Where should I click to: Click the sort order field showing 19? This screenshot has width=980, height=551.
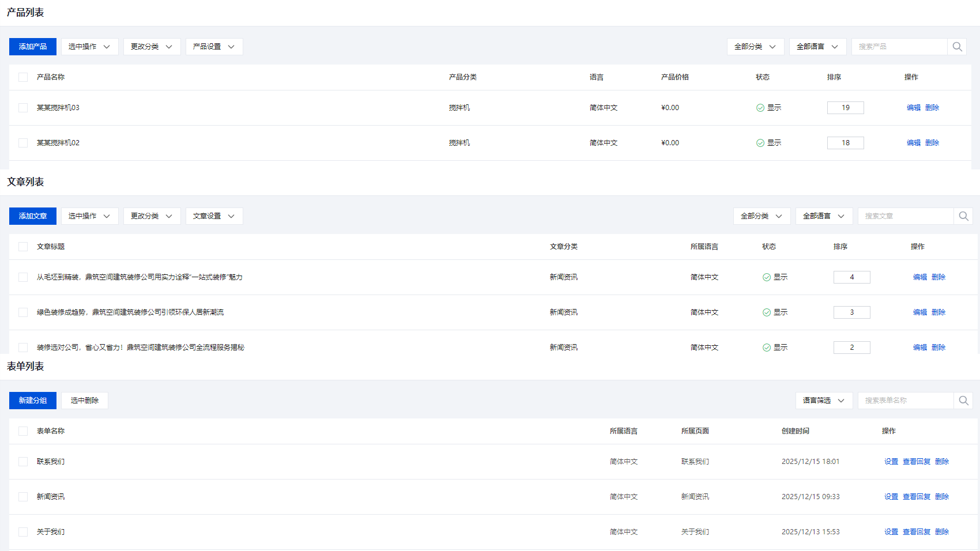pos(845,108)
